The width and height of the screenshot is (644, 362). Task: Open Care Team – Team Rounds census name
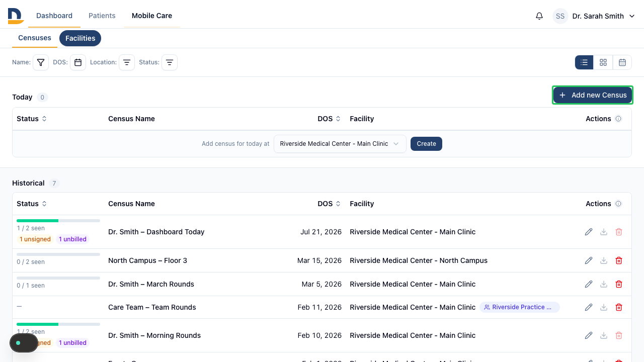coord(152,307)
